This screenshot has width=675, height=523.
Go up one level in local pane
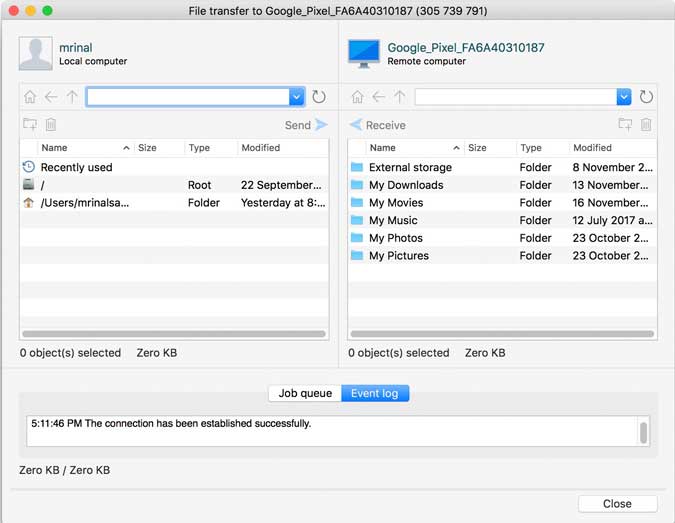click(72, 97)
